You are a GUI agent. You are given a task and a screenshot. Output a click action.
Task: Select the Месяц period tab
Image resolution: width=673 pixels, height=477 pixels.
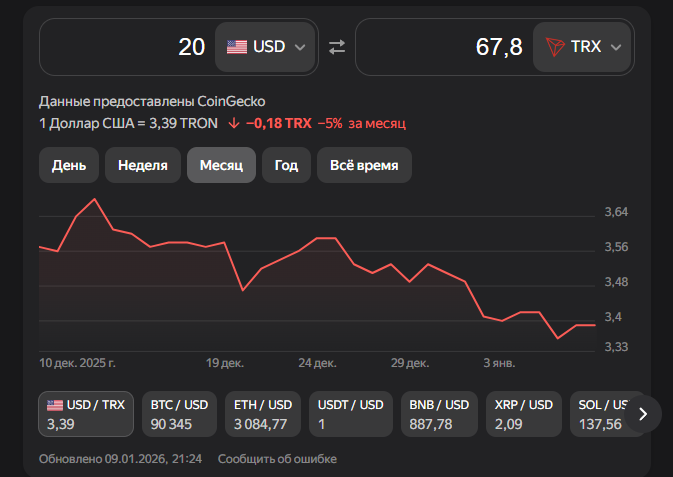pos(221,165)
